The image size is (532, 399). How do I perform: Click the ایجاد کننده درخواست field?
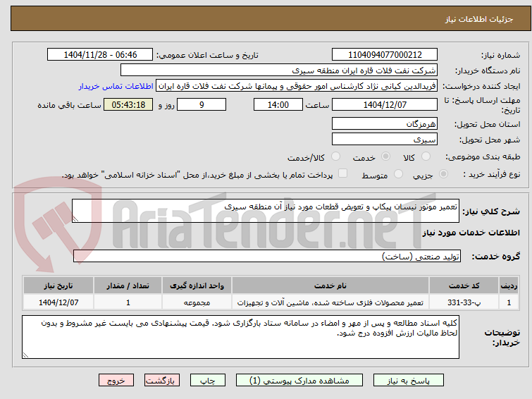point(297,86)
